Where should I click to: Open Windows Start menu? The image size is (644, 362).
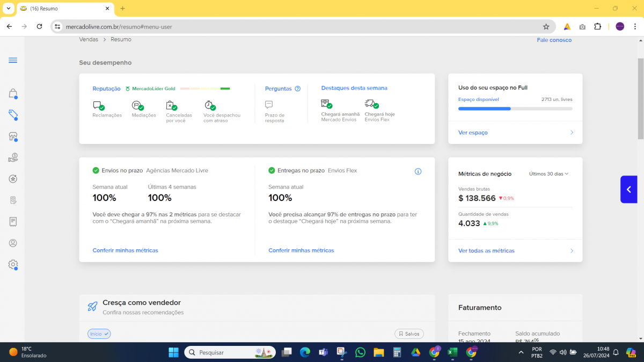click(173, 352)
